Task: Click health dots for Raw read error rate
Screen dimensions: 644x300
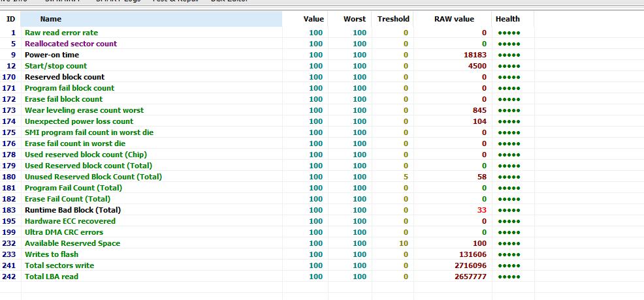Action: (509, 33)
